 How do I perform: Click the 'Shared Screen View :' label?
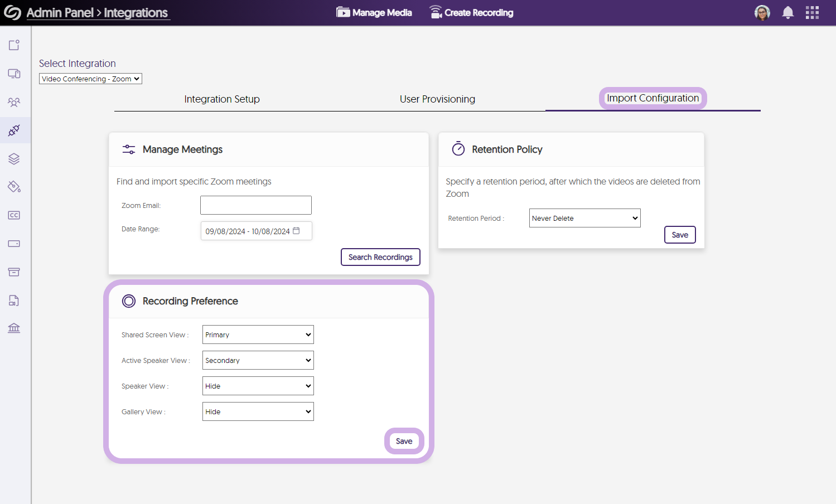click(155, 335)
